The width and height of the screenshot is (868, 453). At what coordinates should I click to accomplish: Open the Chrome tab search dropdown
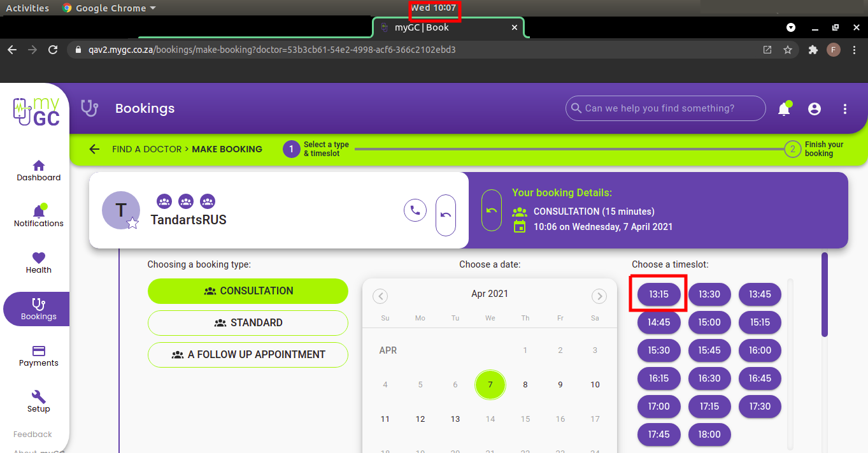coord(791,27)
